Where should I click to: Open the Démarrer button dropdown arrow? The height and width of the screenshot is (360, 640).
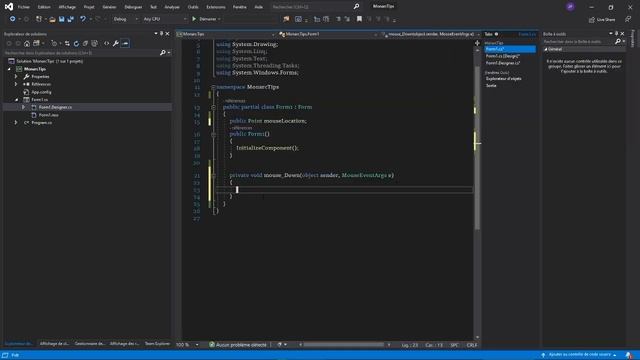click(219, 19)
